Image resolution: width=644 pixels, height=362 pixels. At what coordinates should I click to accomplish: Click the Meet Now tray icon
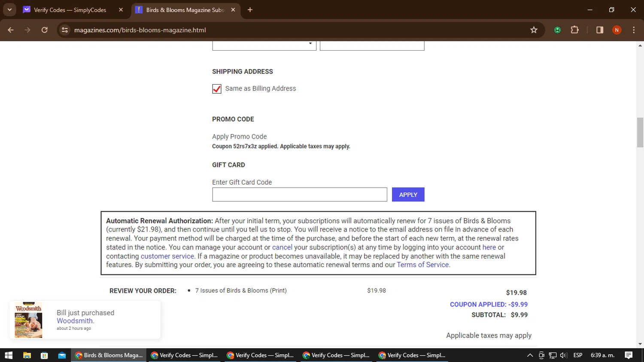coord(541,355)
